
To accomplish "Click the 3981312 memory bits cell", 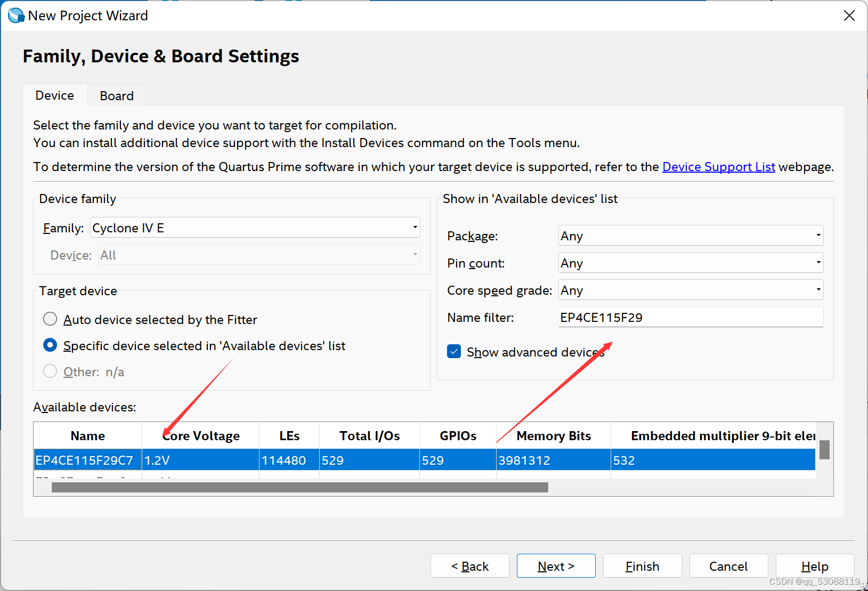I will 554,460.
